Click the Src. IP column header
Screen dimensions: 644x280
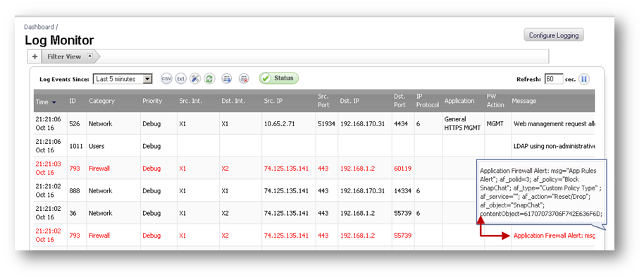coord(273,101)
